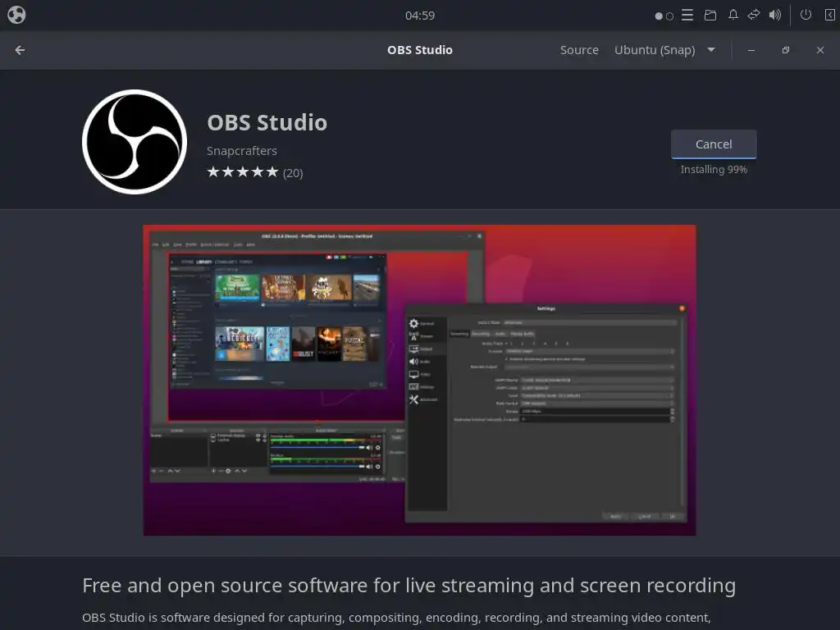
Task: Click the five-star rating
Action: click(243, 172)
